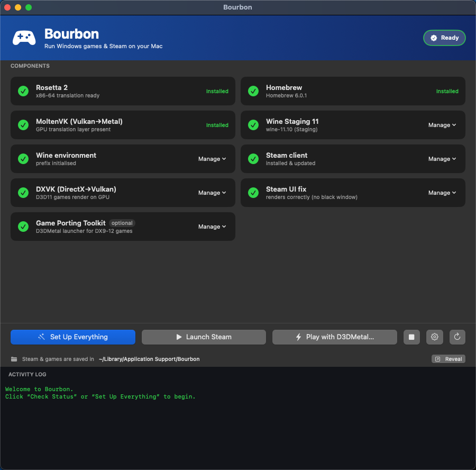Click 'Run Windows games & Steam on your Mac' tagline

click(x=104, y=46)
